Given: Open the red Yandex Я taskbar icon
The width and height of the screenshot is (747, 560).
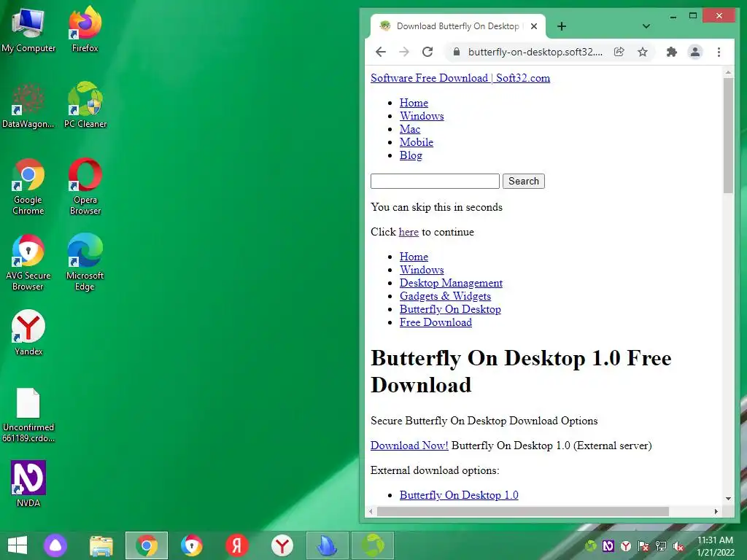Looking at the screenshot, I should click(237, 545).
